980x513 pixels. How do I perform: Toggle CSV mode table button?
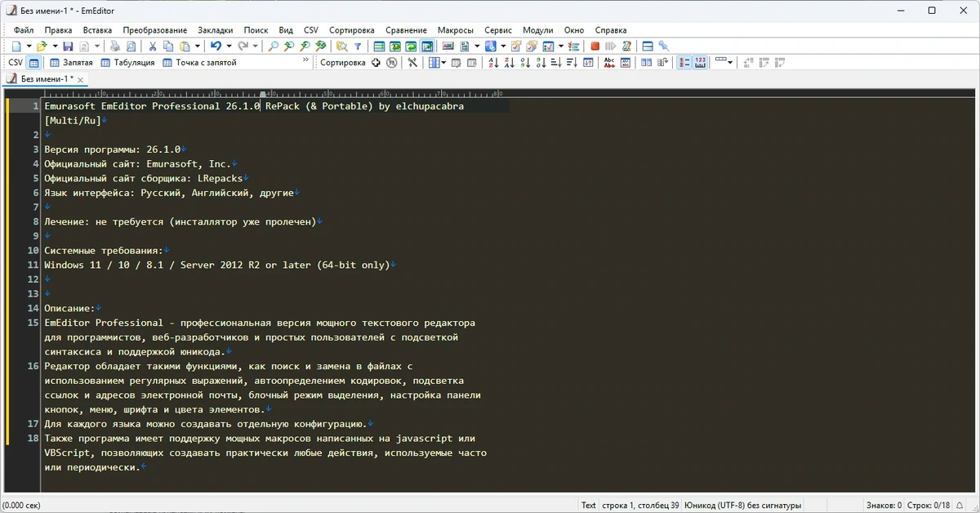[33, 62]
